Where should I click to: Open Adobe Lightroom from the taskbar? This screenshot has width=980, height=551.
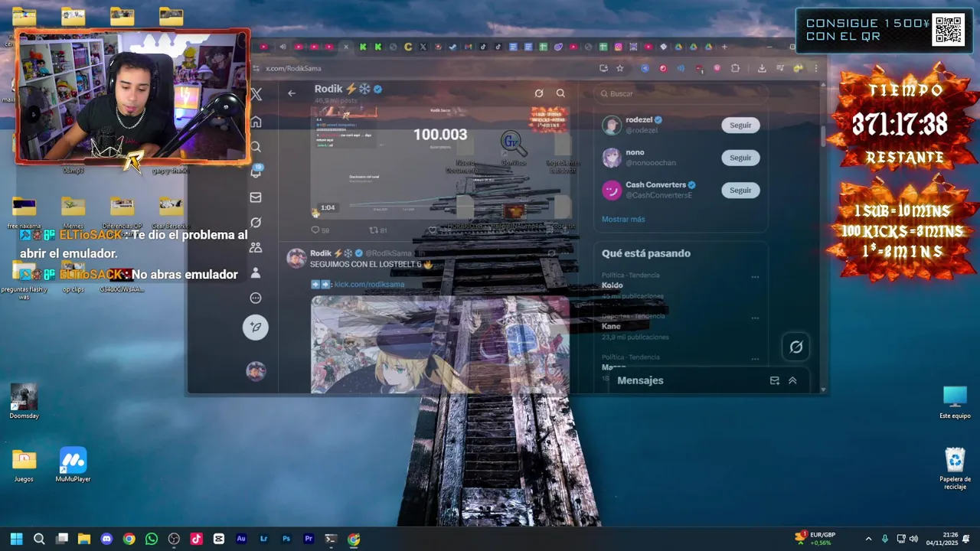point(264,539)
